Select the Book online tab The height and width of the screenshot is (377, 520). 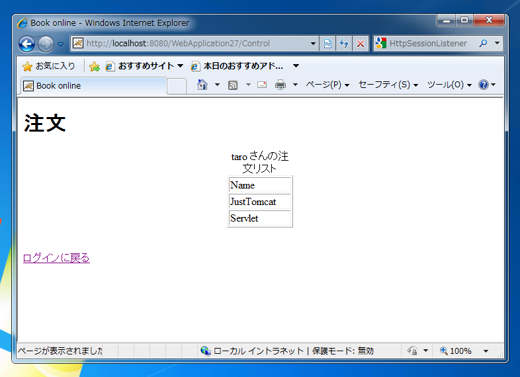(x=93, y=86)
